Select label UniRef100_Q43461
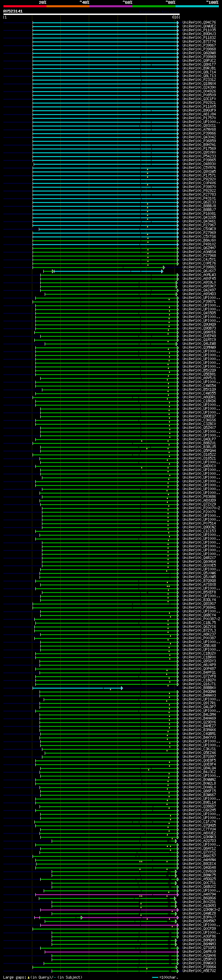This screenshot has width=222, height=980. 199,221
